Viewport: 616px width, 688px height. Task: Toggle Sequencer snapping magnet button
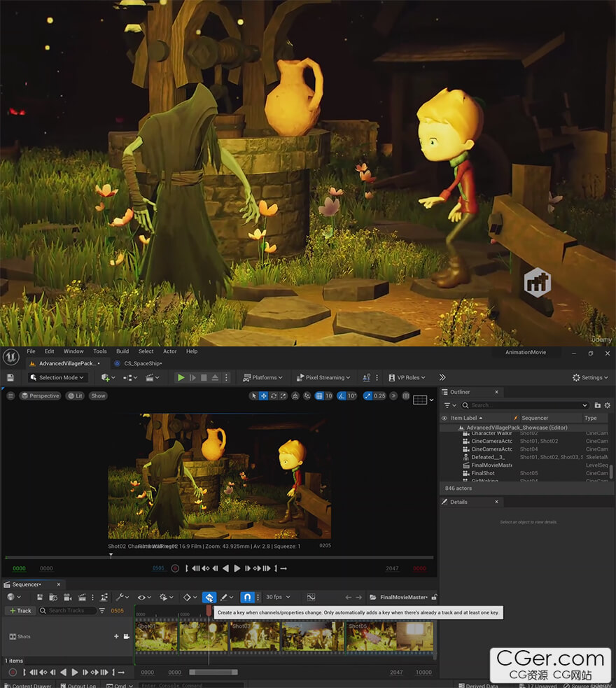247,597
